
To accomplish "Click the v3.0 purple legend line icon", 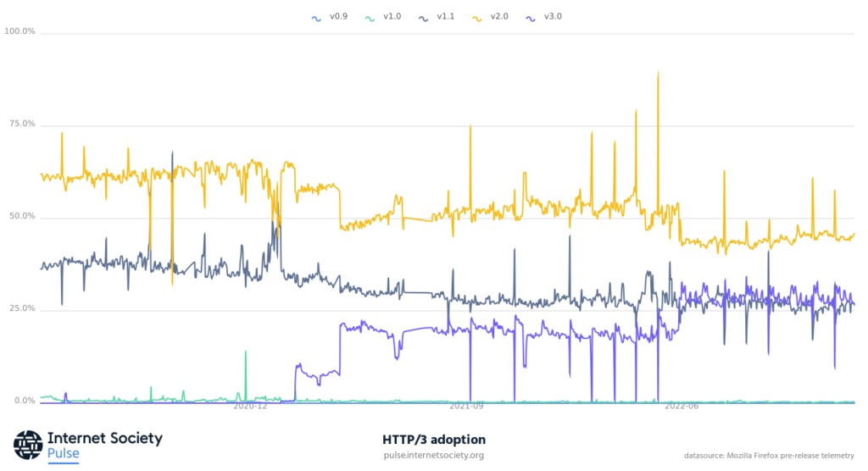I will pyautogui.click(x=531, y=17).
